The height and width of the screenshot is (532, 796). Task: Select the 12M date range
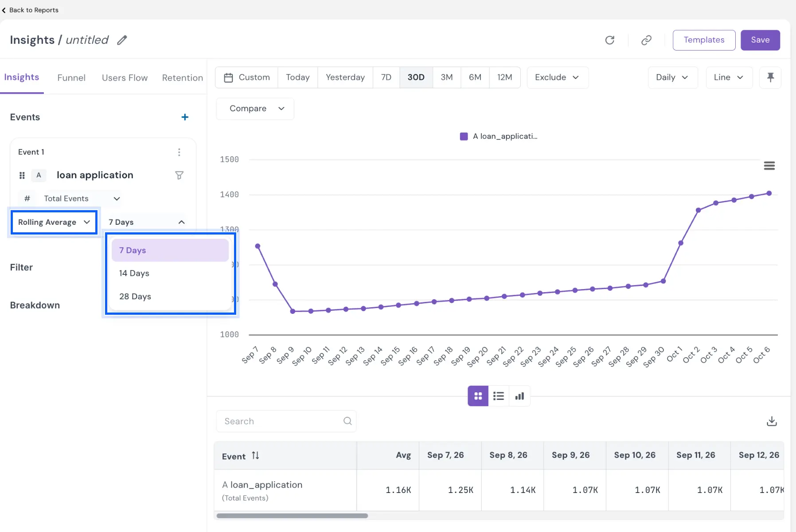point(504,78)
